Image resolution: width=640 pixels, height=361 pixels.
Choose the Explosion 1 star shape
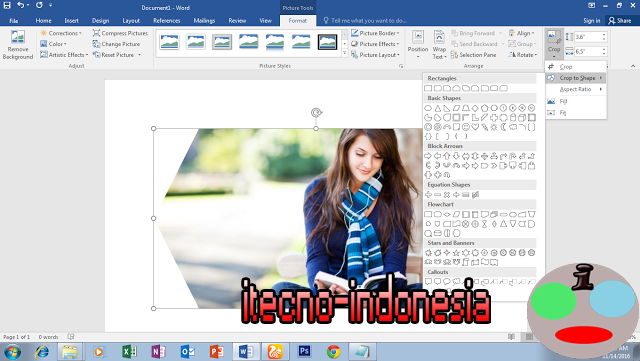click(428, 253)
